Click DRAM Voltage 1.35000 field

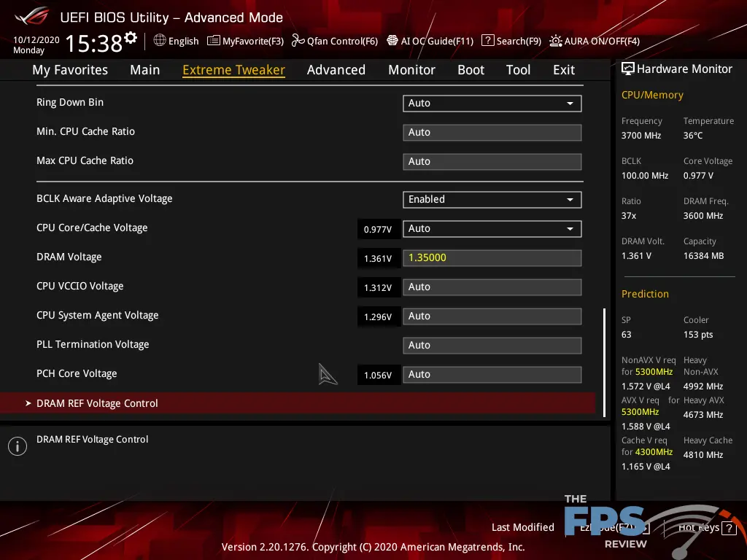coord(492,257)
